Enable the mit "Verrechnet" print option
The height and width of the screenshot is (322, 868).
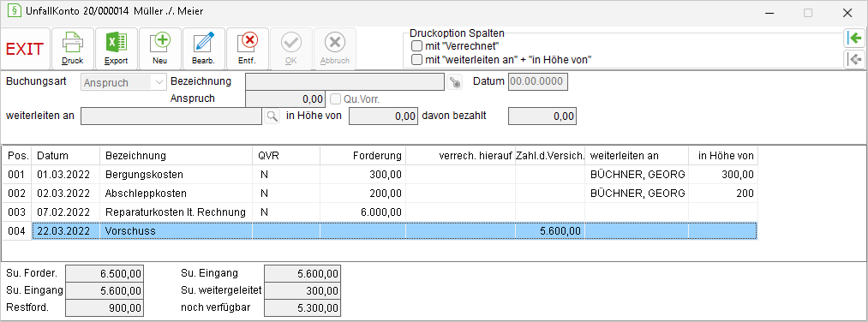[416, 45]
